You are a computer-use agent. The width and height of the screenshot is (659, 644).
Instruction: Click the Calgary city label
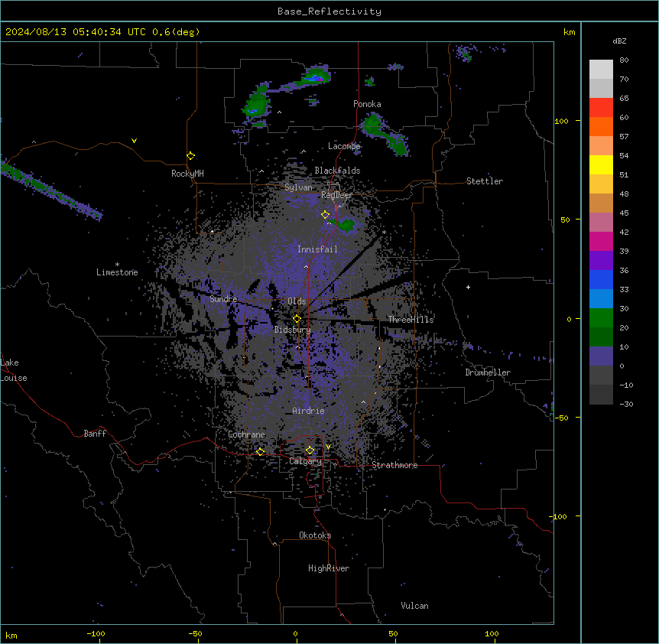tap(305, 461)
